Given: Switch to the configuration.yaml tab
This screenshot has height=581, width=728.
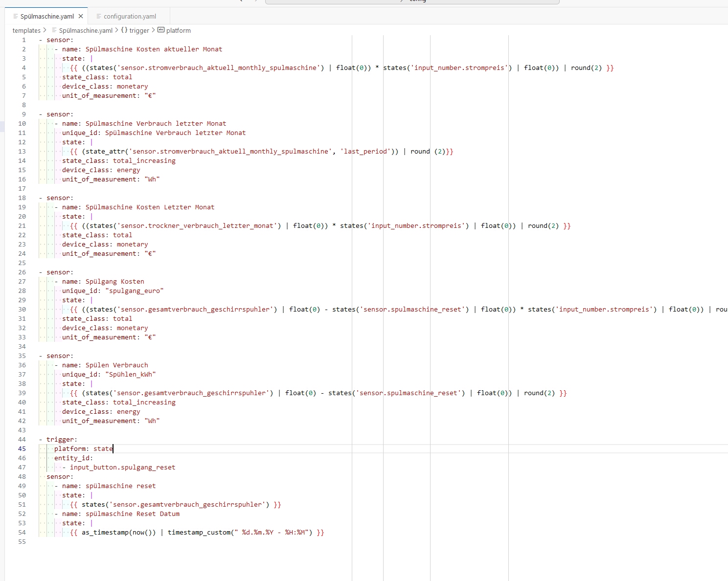Looking at the screenshot, I should (130, 16).
